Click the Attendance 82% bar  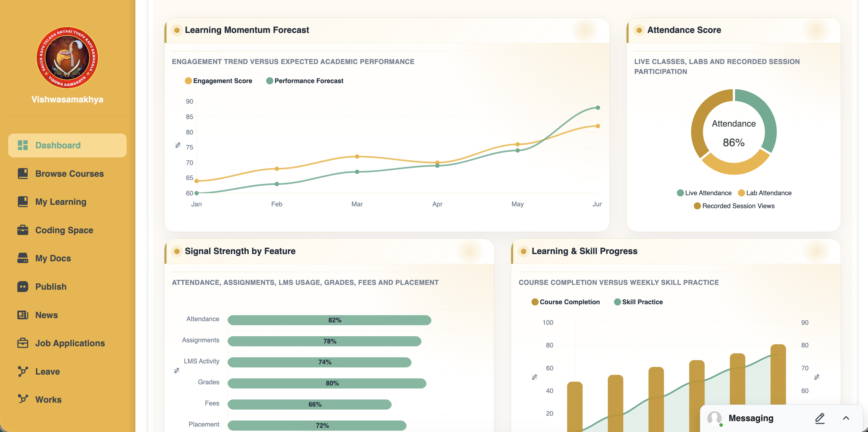(x=329, y=320)
